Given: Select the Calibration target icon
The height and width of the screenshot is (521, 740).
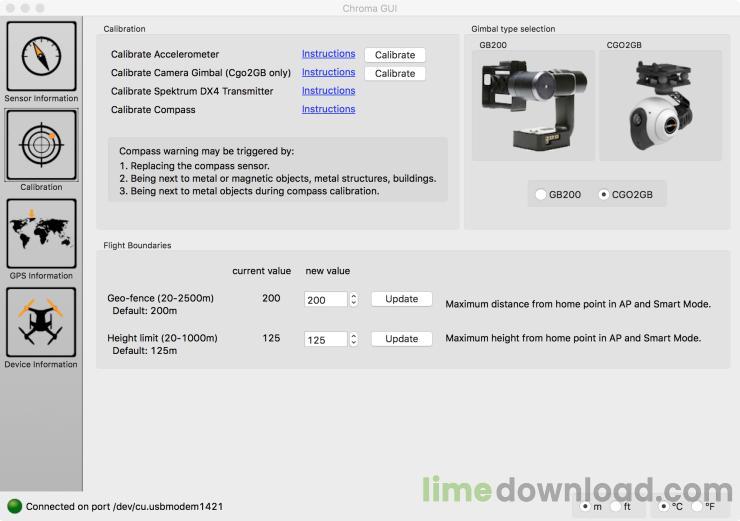Looking at the screenshot, I should (x=42, y=145).
